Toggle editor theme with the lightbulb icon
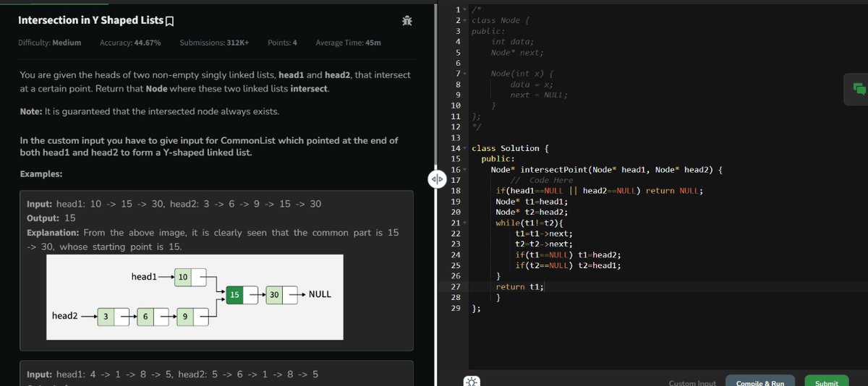 pyautogui.click(x=472, y=381)
